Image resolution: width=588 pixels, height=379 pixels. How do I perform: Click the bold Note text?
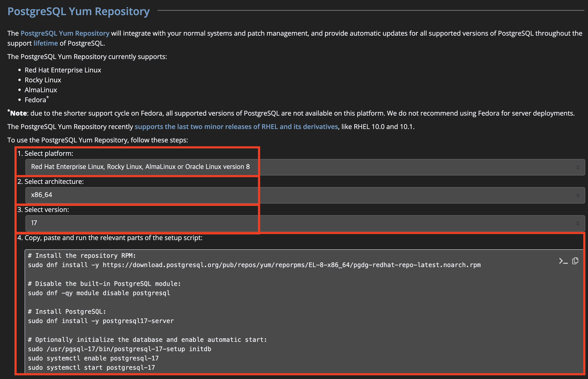(x=18, y=113)
